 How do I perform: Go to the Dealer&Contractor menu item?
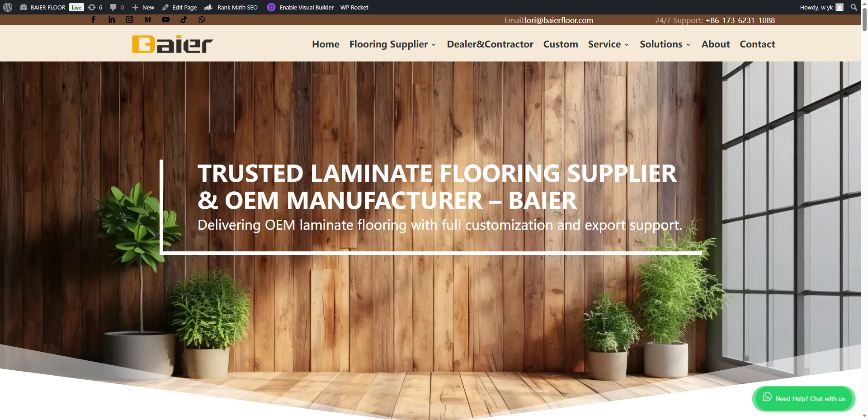tap(490, 44)
